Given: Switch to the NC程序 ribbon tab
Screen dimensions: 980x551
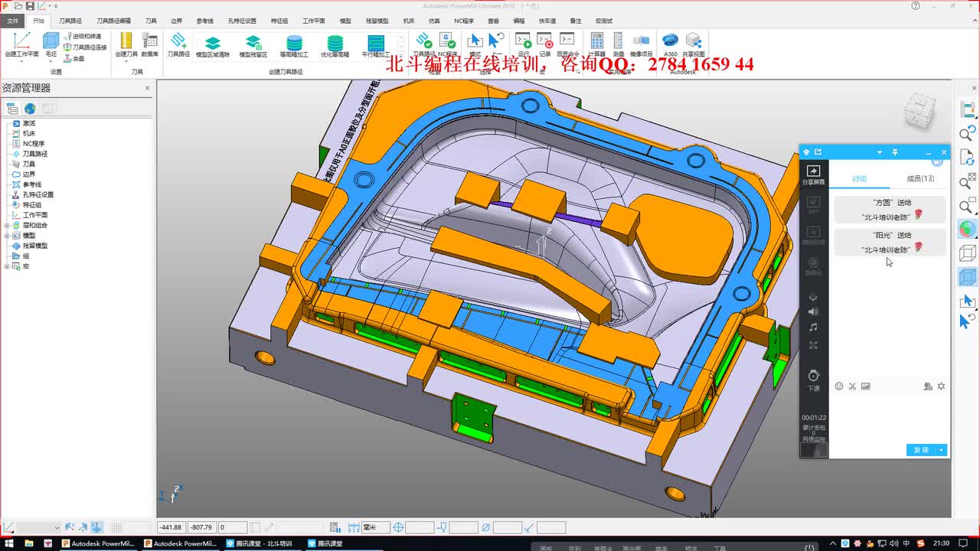Looking at the screenshot, I should [464, 21].
